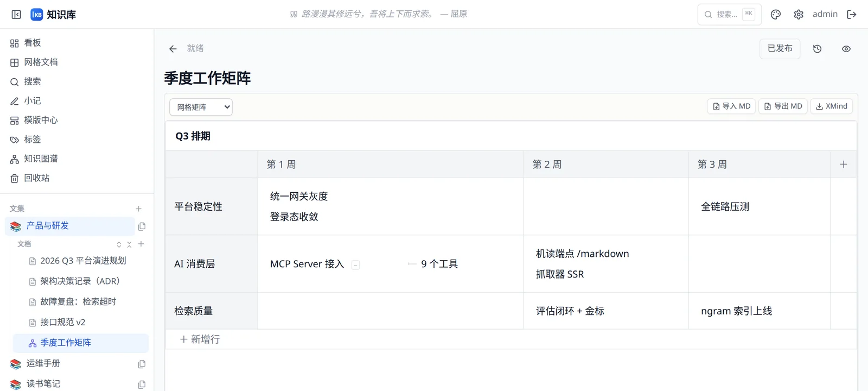Click the admin user name
The width and height of the screenshot is (868, 391).
point(825,14)
